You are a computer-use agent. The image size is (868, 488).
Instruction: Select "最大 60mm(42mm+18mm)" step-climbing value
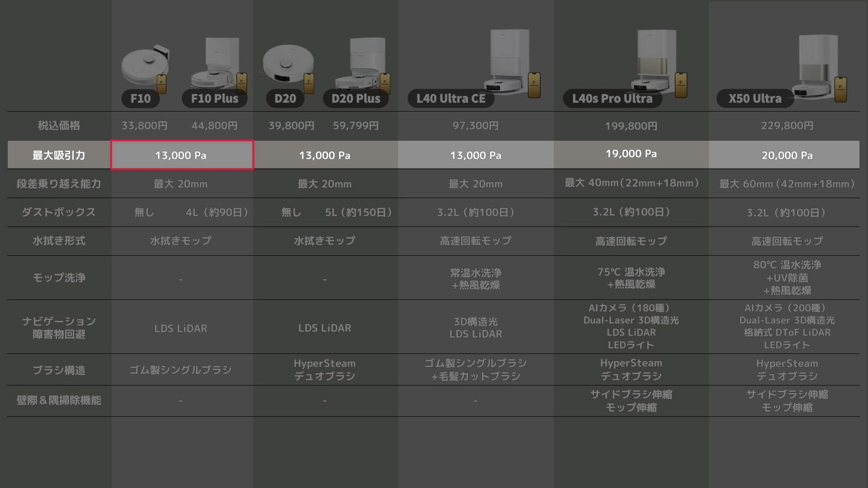coord(787,184)
